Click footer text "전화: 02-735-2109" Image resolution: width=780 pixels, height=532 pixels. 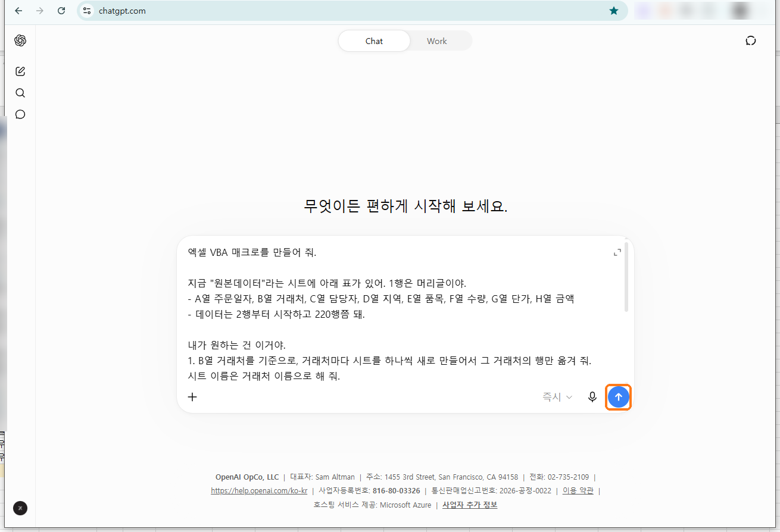coord(559,477)
